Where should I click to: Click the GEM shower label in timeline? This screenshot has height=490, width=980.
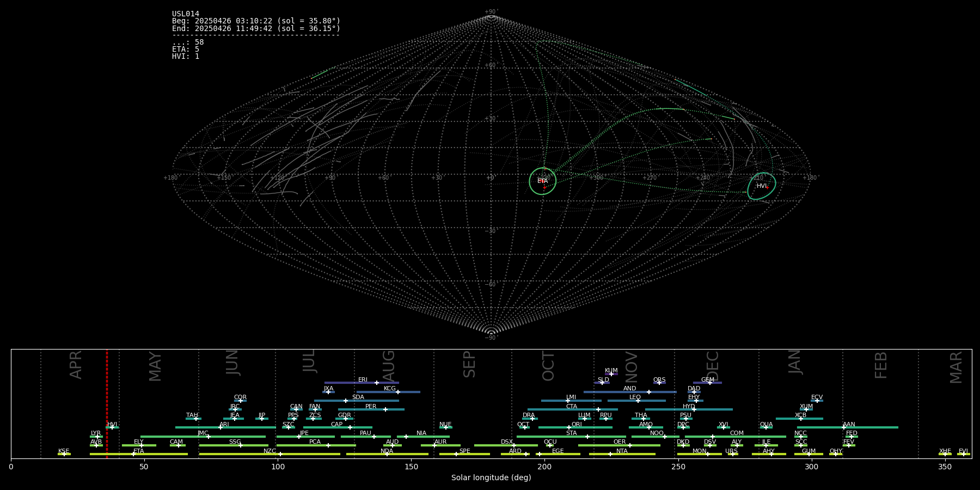coord(708,380)
